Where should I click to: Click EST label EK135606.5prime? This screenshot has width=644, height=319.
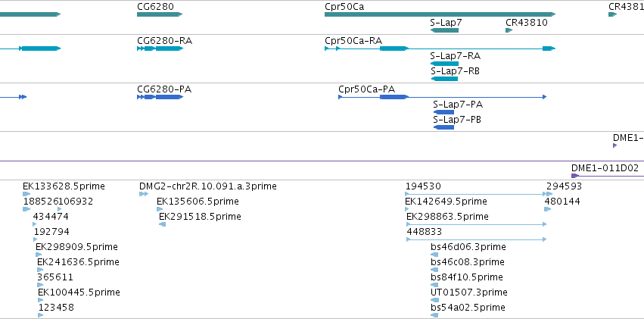tap(198, 202)
